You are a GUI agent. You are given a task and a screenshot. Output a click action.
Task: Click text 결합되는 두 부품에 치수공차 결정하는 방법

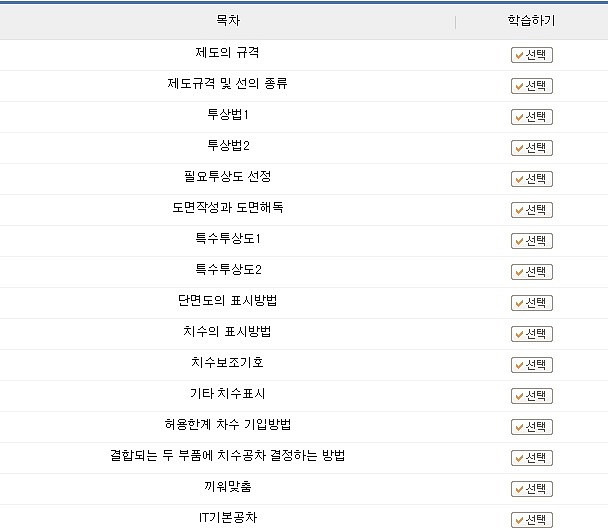(x=228, y=456)
